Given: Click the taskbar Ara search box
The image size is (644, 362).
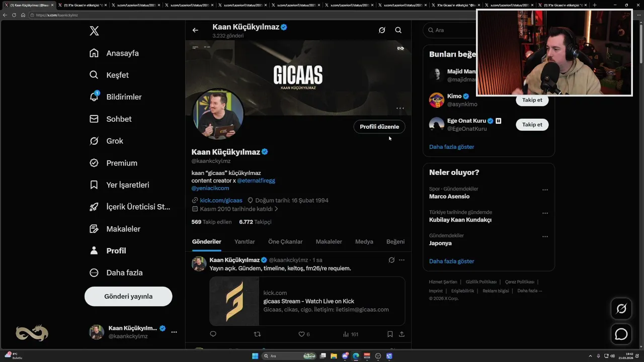Looking at the screenshot, I should (x=289, y=356).
